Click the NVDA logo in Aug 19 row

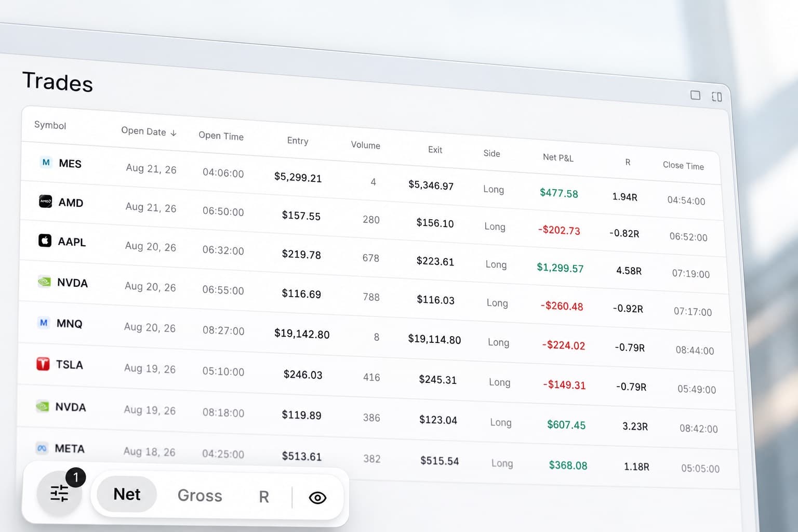click(x=42, y=406)
